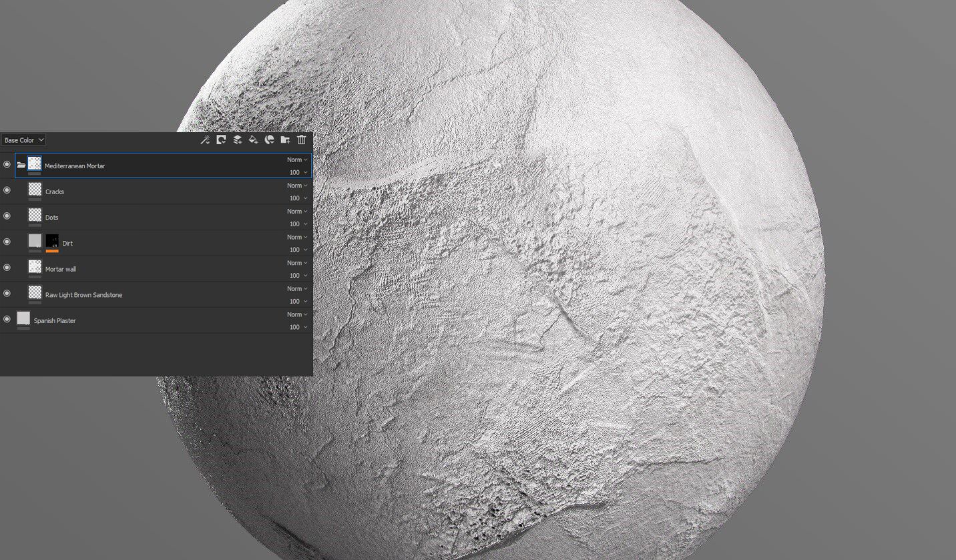Image resolution: width=956 pixels, height=560 pixels.
Task: Open opacity dropdown of Mortar wall layer
Action: [x=298, y=276]
